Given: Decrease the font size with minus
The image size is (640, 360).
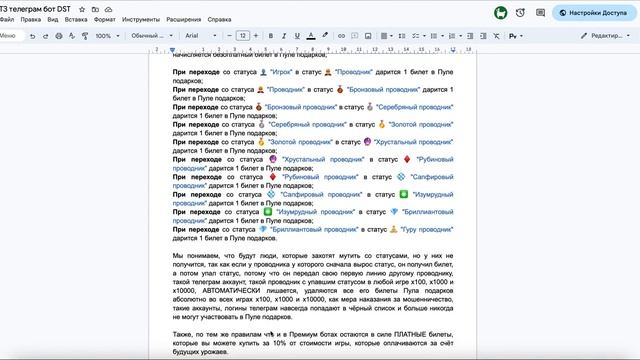Looking at the screenshot, I should pyautogui.click(x=229, y=36).
